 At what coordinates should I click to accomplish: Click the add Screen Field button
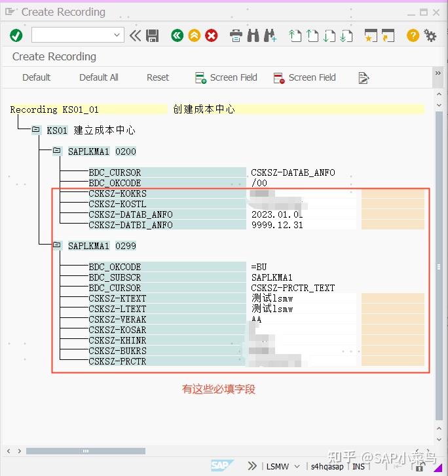pyautogui.click(x=226, y=78)
